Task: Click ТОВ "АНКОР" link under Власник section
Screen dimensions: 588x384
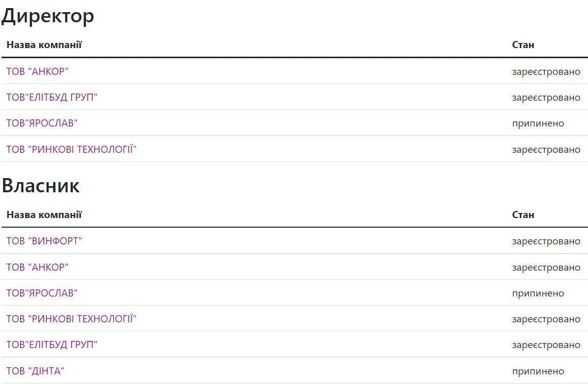Action: pos(37,267)
